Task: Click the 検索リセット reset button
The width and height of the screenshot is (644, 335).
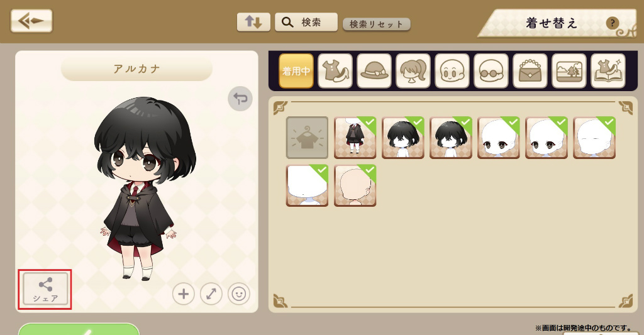Action: coord(376,25)
